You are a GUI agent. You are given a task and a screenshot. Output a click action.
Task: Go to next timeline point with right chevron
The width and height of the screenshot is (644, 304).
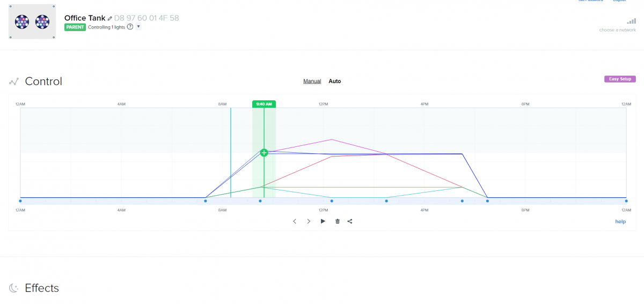tap(309, 221)
